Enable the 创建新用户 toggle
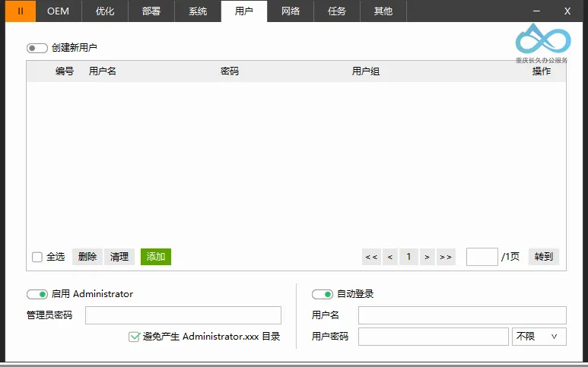Screen dimensions: 588x367 point(37,48)
